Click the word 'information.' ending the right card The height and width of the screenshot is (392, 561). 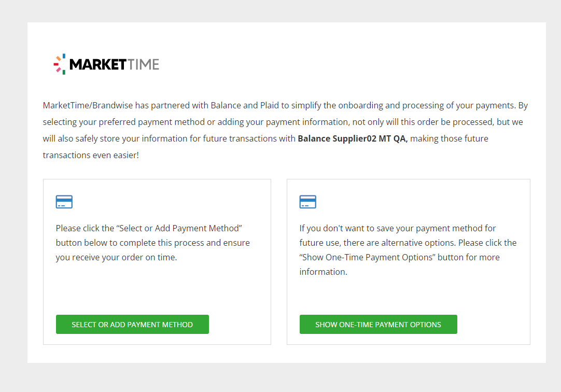324,272
